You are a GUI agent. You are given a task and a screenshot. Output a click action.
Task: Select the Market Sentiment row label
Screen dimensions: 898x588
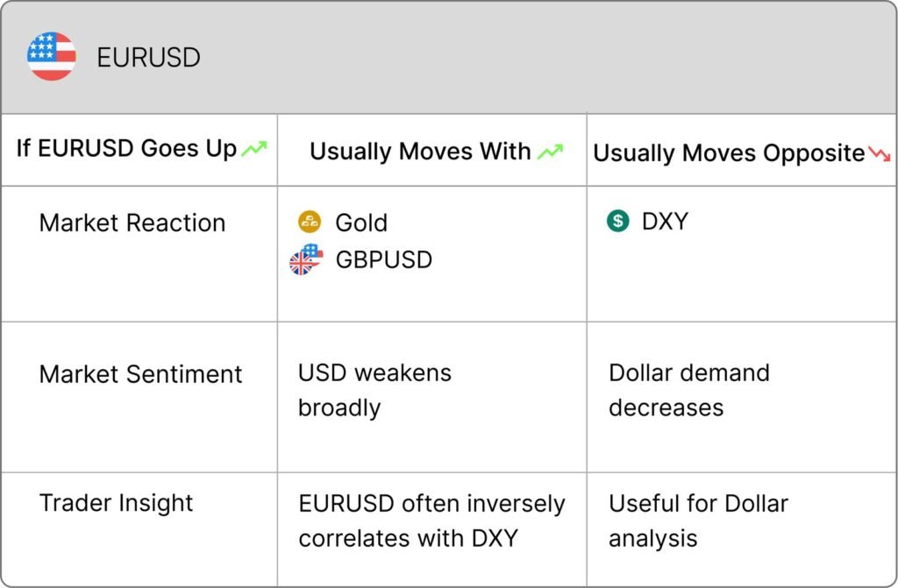[141, 374]
